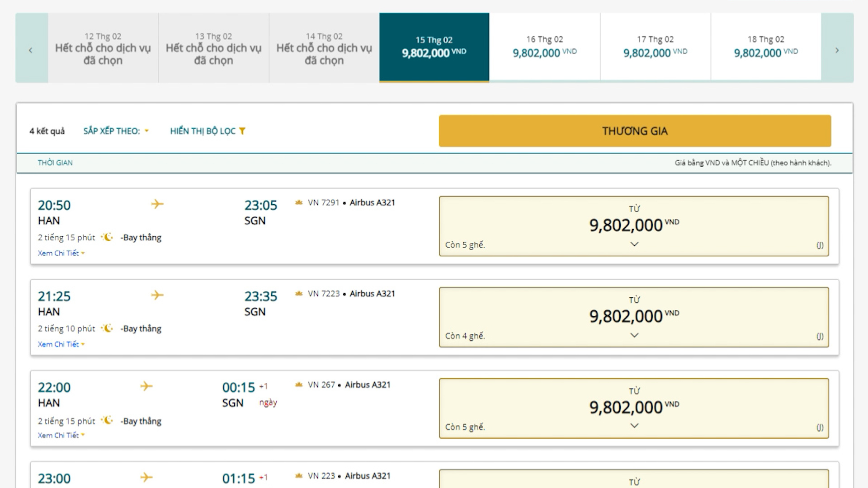Click the night-flight moon icon on the 21:25 flight

point(107,328)
